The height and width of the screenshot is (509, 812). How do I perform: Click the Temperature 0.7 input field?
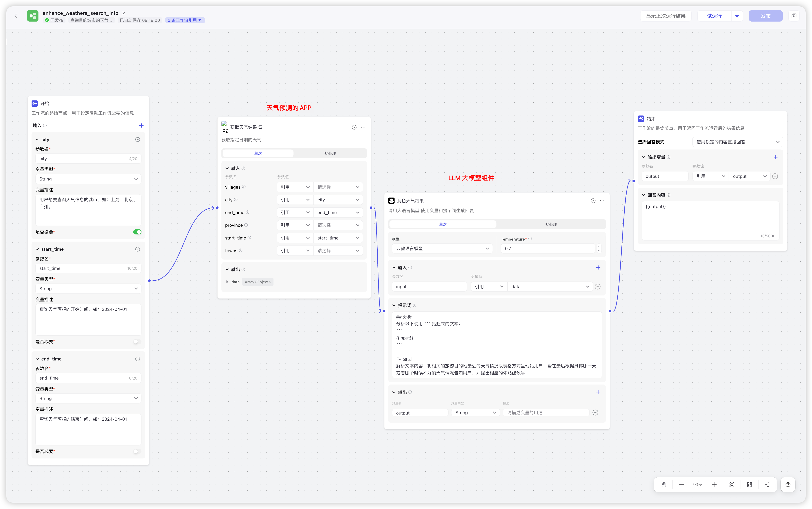pyautogui.click(x=548, y=248)
